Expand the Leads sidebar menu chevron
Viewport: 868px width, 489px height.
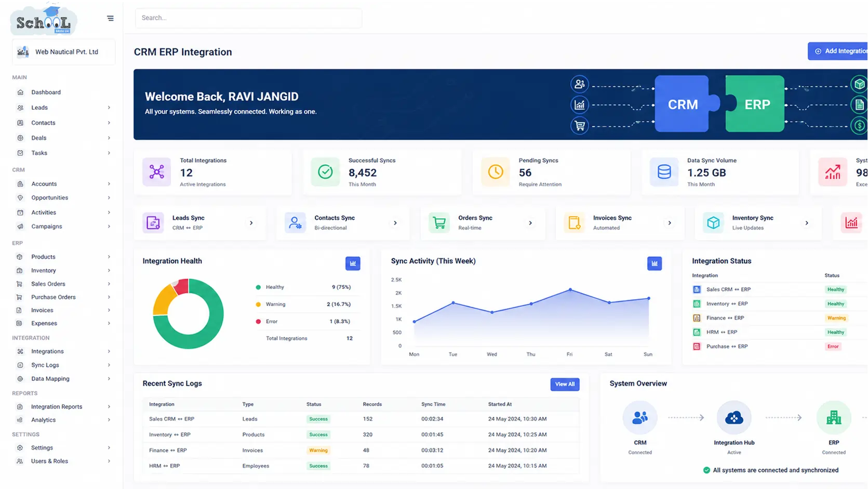[109, 108]
